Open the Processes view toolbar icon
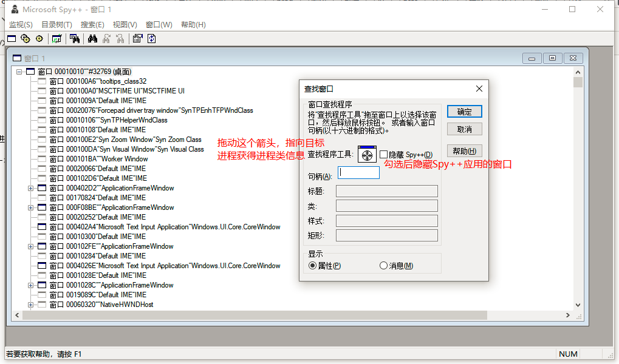This screenshot has height=364, width=619. pyautogui.click(x=26, y=39)
